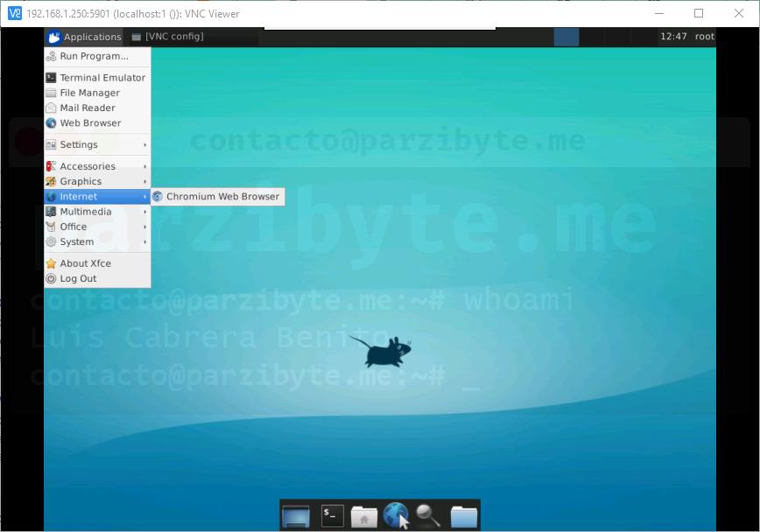Select the highlighted workspace in switcher
The width and height of the screenshot is (760, 532).
566,37
